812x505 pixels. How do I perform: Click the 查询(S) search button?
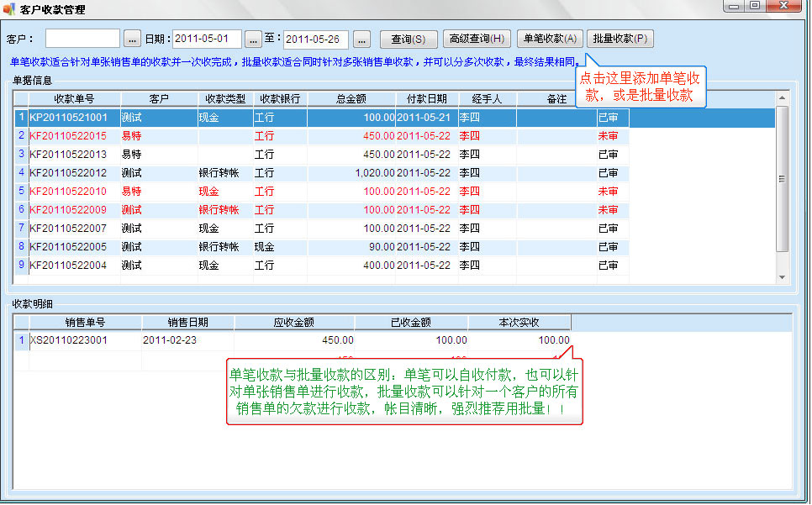(408, 39)
